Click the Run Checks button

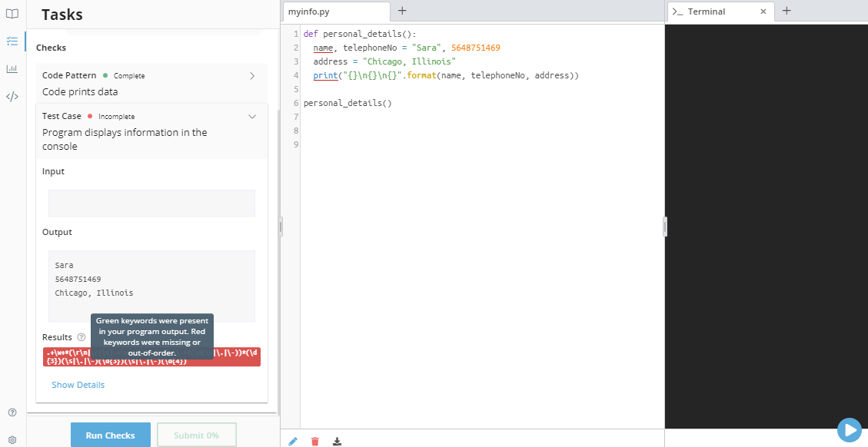click(x=110, y=435)
